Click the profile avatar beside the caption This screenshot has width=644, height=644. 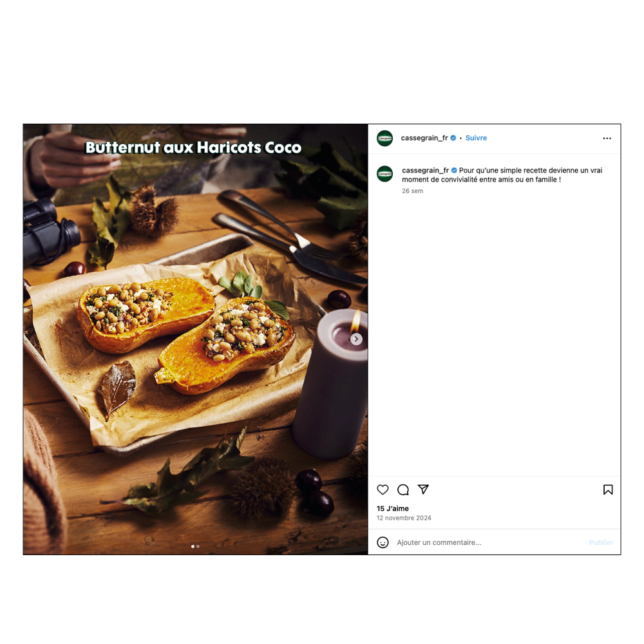(x=385, y=174)
